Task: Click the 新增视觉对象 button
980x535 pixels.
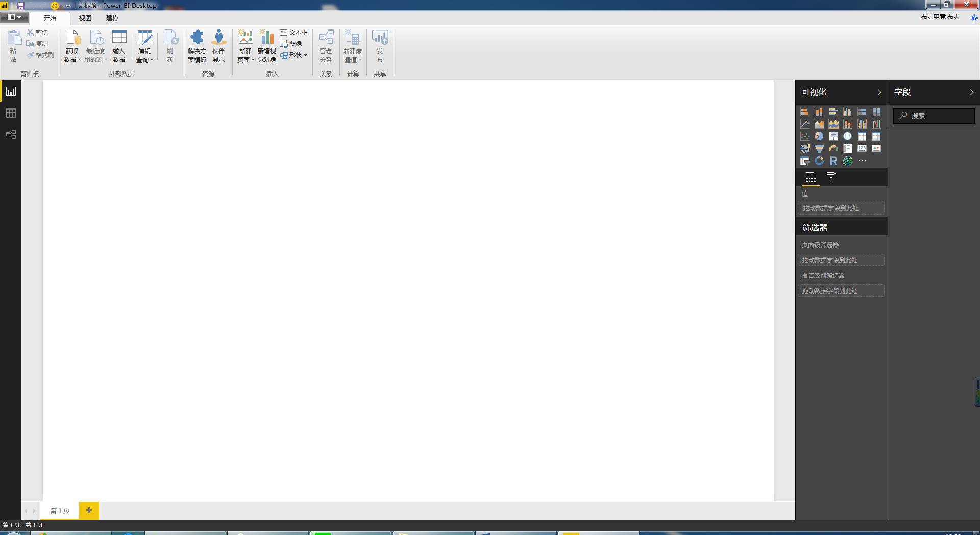Action: pyautogui.click(x=266, y=46)
